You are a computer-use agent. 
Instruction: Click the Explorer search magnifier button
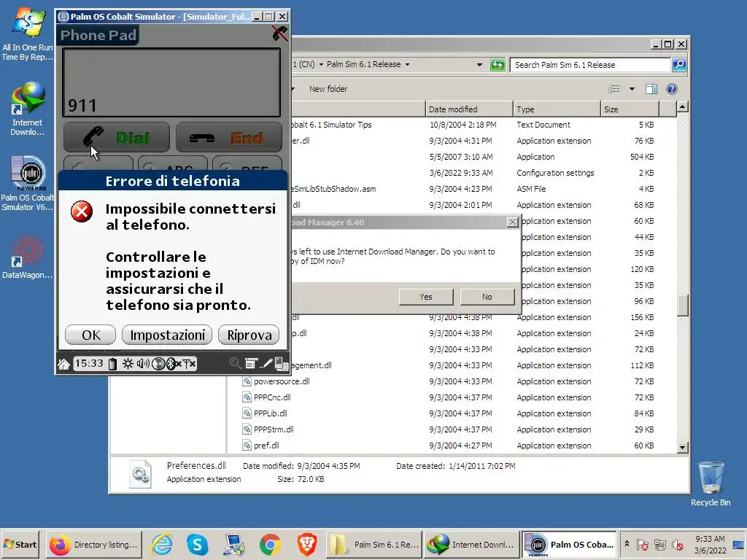pyautogui.click(x=679, y=65)
